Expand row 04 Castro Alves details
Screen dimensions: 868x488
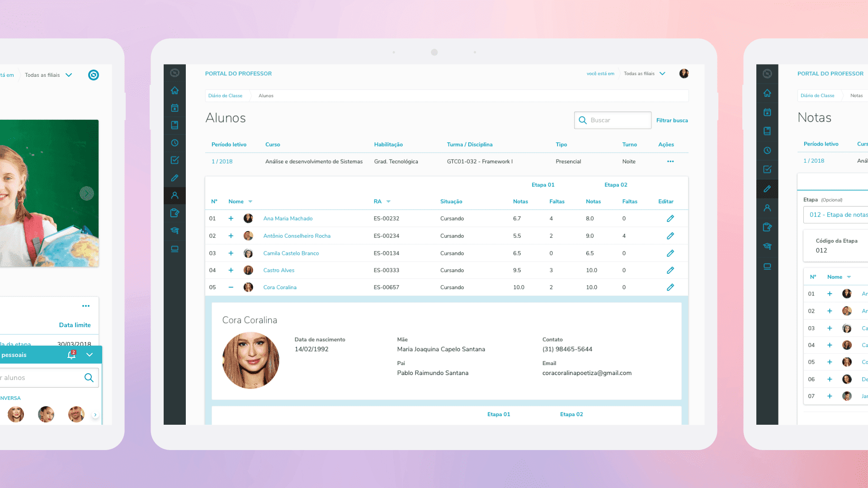(x=231, y=270)
